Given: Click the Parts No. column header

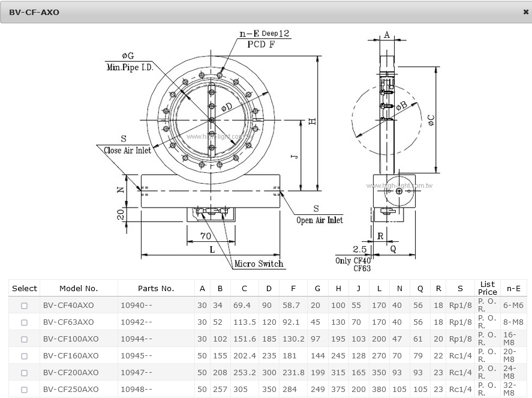Looking at the screenshot, I should click(x=156, y=289).
